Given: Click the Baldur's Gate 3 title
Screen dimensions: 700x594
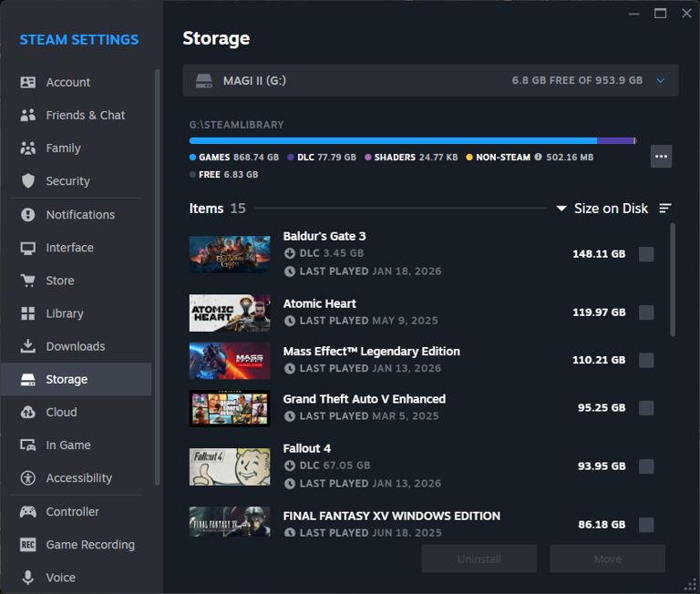Looking at the screenshot, I should point(324,236).
